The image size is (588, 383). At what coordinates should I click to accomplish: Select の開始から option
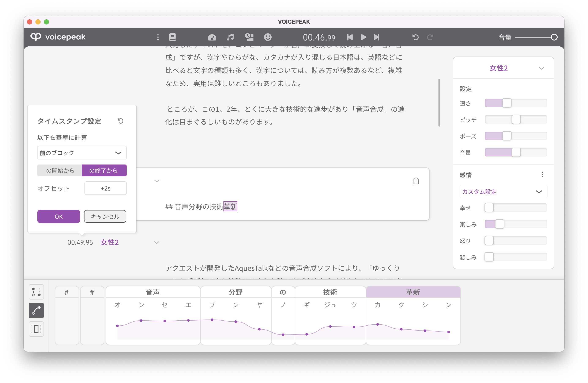60,171
